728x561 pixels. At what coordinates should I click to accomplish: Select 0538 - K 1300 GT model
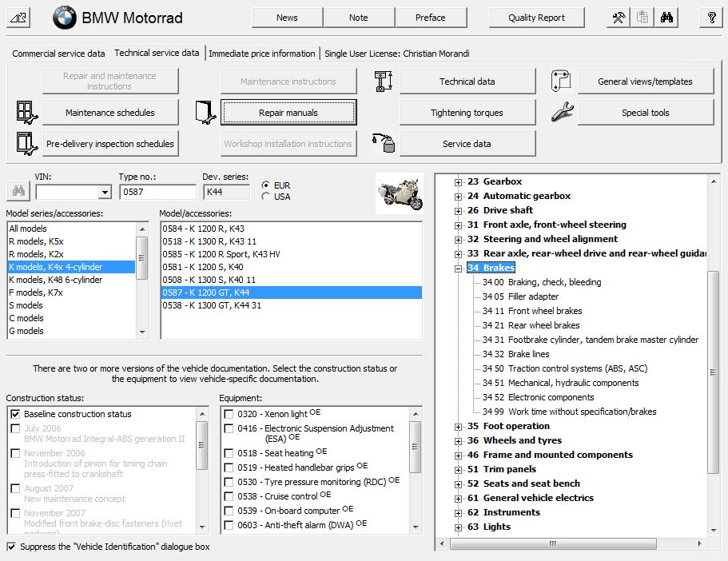pos(291,305)
